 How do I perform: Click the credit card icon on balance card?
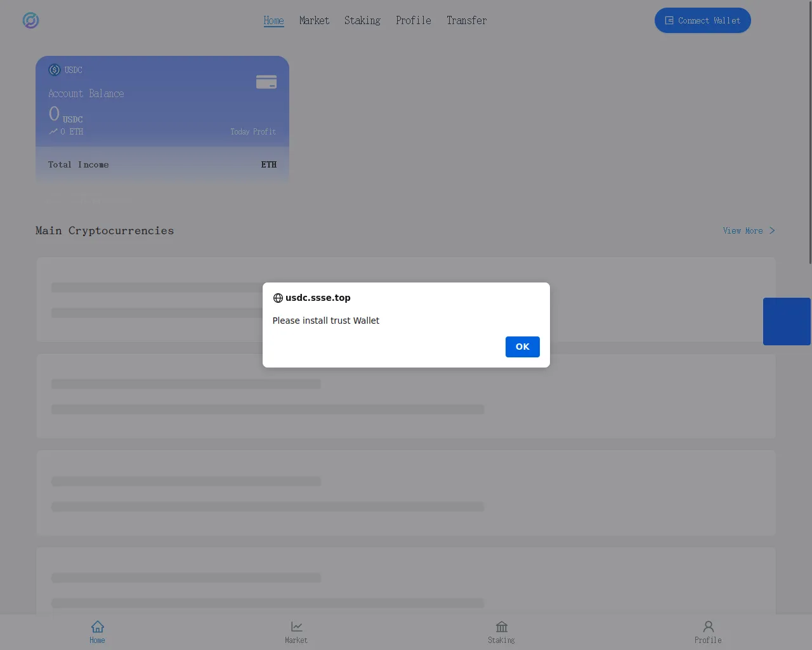(x=266, y=82)
